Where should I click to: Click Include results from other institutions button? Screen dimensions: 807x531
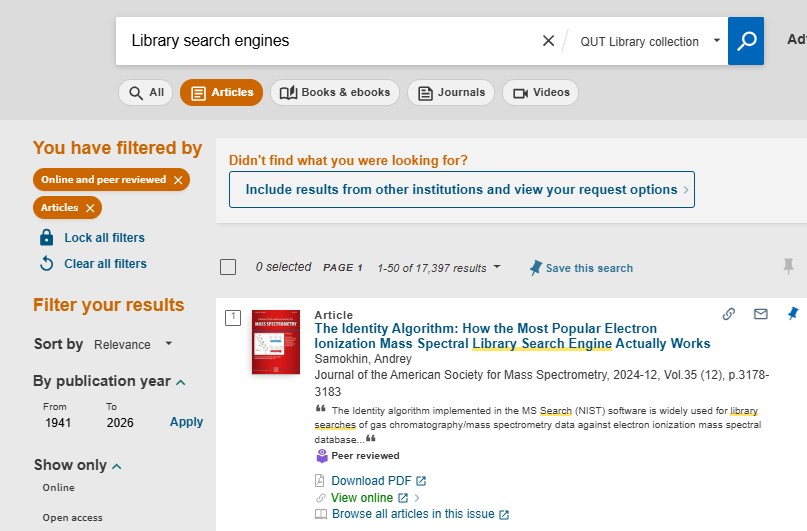coord(462,189)
